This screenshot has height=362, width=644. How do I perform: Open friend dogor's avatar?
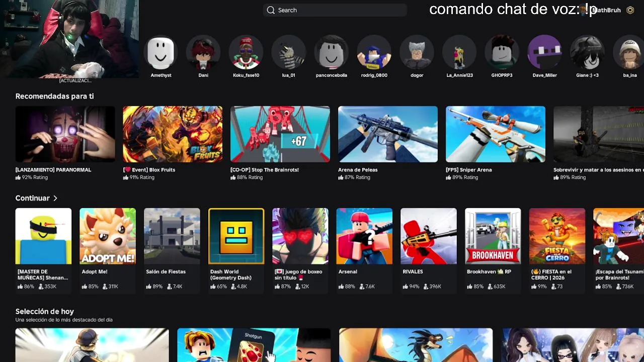click(417, 52)
